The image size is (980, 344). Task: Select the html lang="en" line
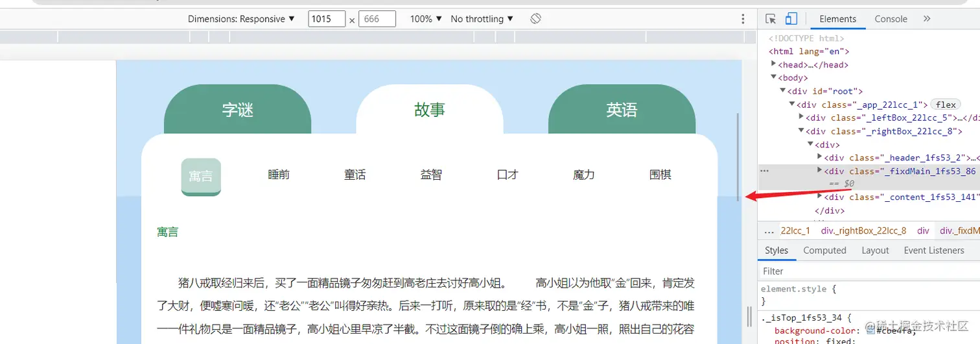click(x=809, y=51)
